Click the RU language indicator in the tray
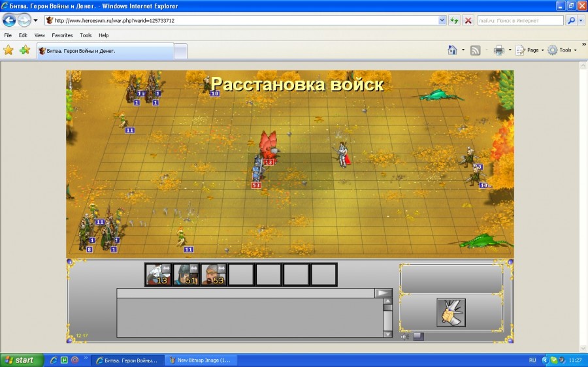 pos(532,360)
